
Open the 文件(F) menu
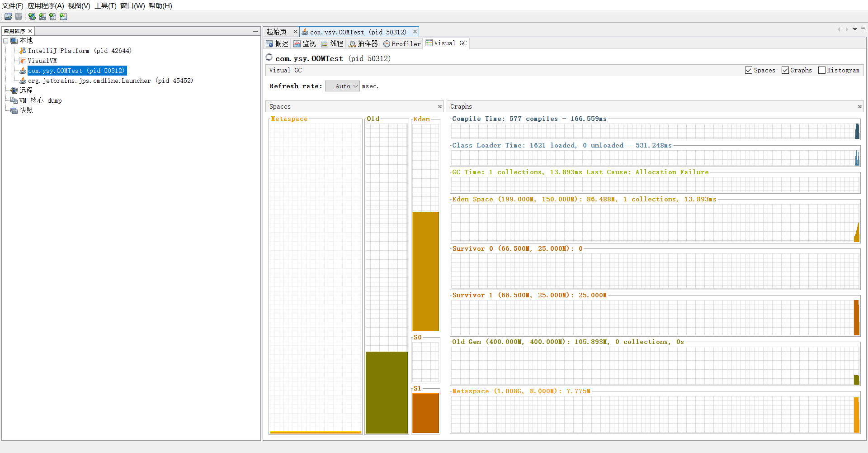pos(13,6)
